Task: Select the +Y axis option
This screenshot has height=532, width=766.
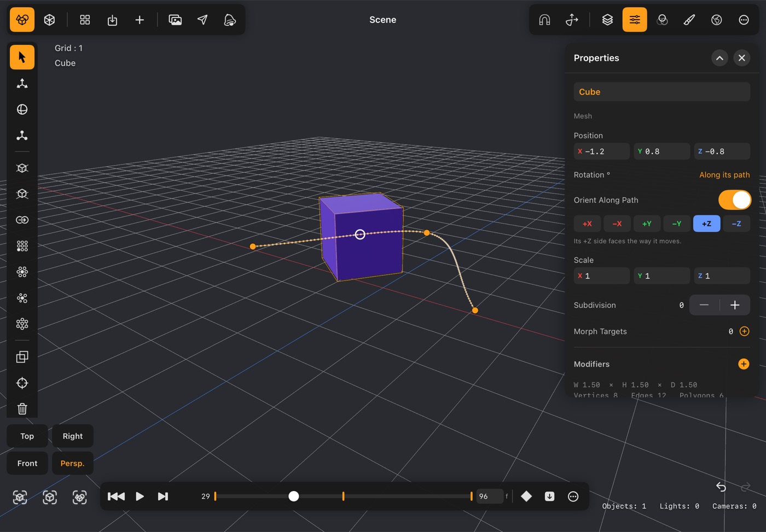Action: 647,224
